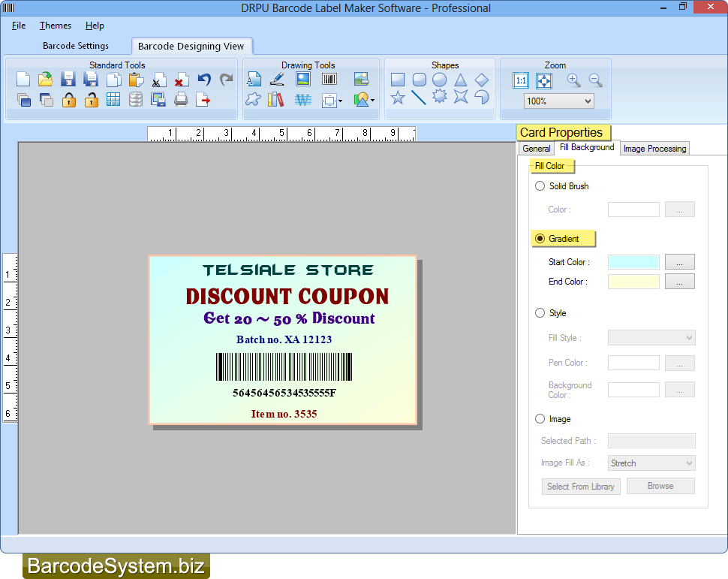The image size is (728, 579).
Task: Open the Image Fill As Stretch dropdown
Action: [689, 463]
